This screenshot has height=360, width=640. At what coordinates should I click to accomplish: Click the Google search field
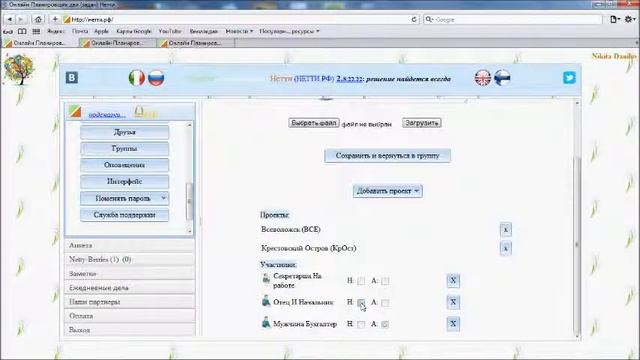coord(512,19)
